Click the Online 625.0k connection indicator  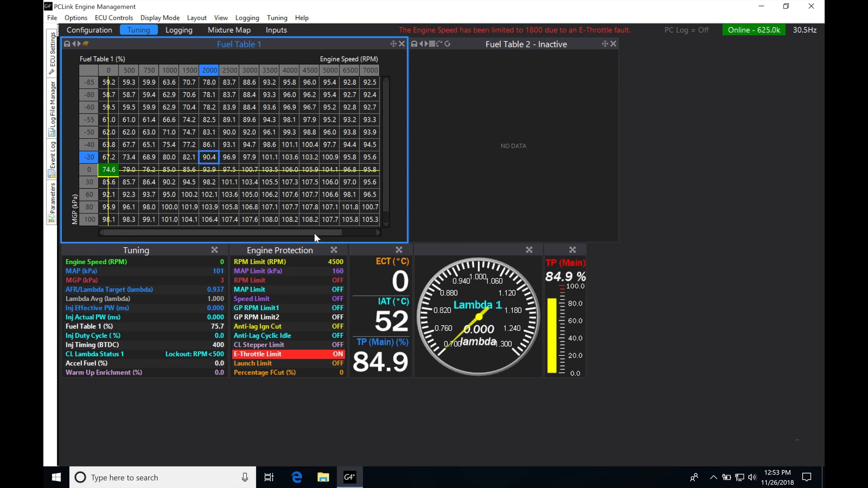[x=754, y=30]
